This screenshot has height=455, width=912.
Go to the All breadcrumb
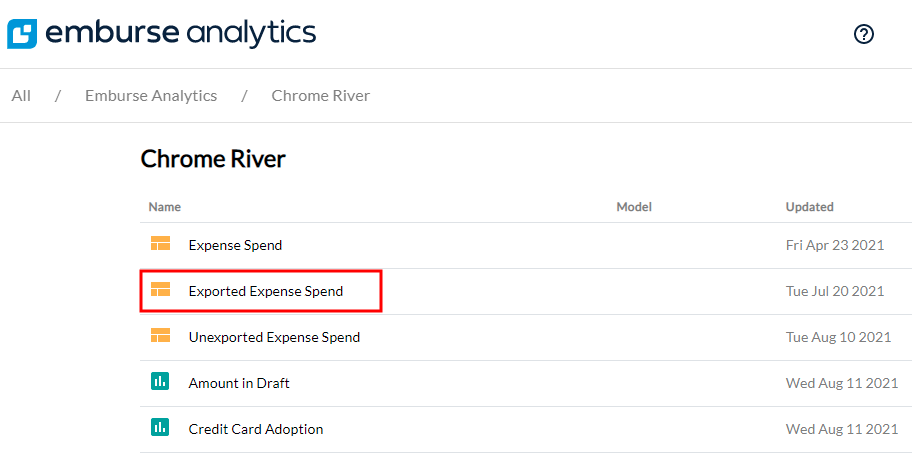pos(21,96)
